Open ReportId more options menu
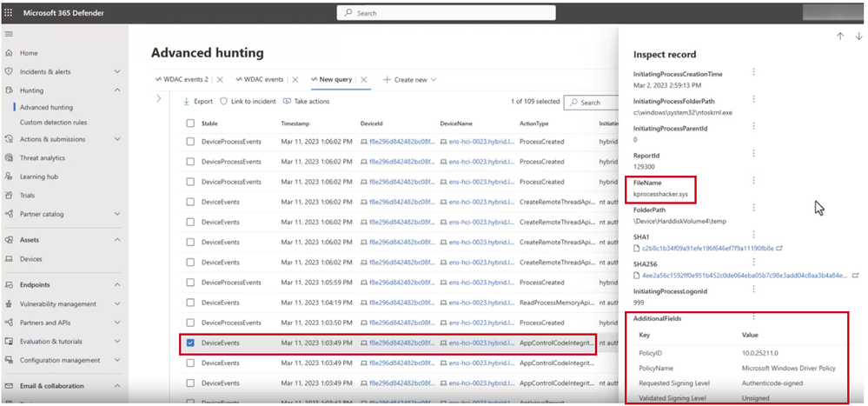Image resolution: width=868 pixels, height=406 pixels. point(753,153)
